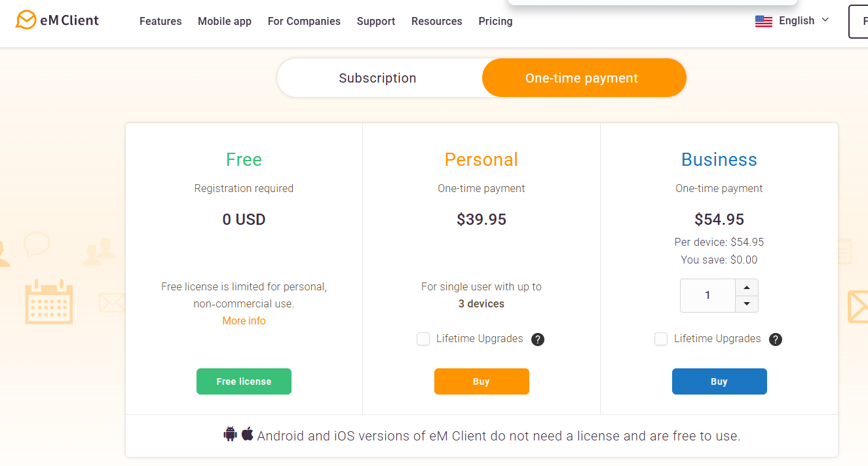Enable Lifetime Upgrades for Personal plan
This screenshot has height=466, width=868.
click(423, 339)
